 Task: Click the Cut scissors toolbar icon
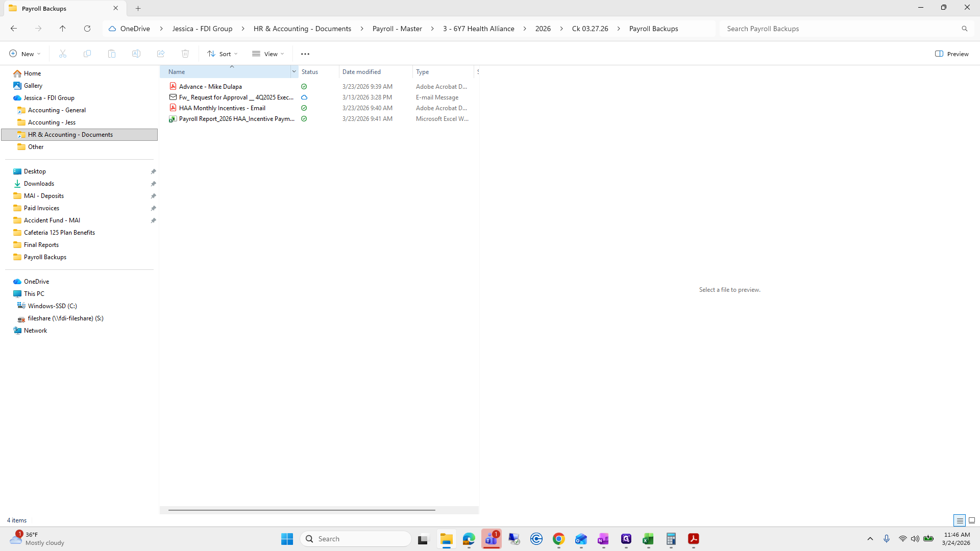[63, 54]
